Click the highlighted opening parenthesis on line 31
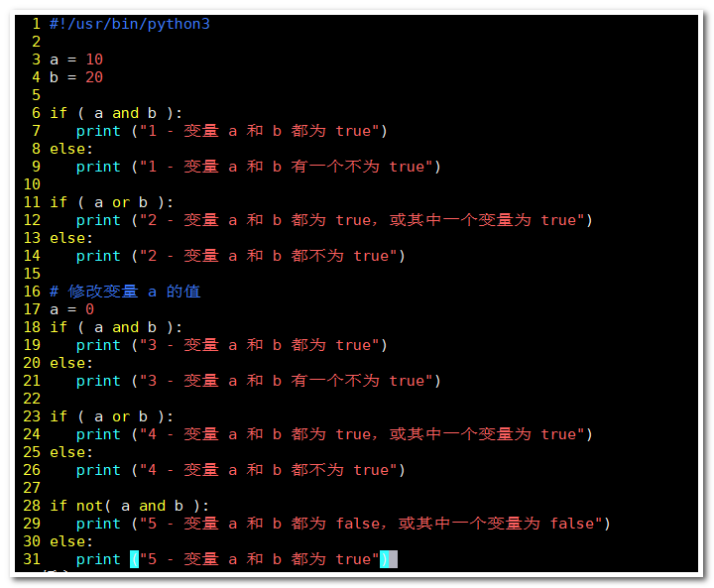Viewport: 714px width, 588px height. tap(134, 559)
